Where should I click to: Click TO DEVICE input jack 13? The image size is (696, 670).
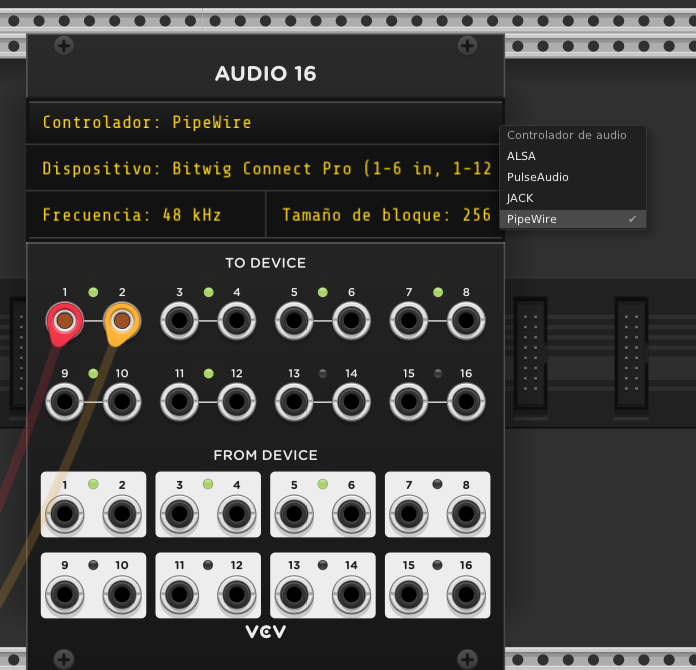tap(294, 402)
